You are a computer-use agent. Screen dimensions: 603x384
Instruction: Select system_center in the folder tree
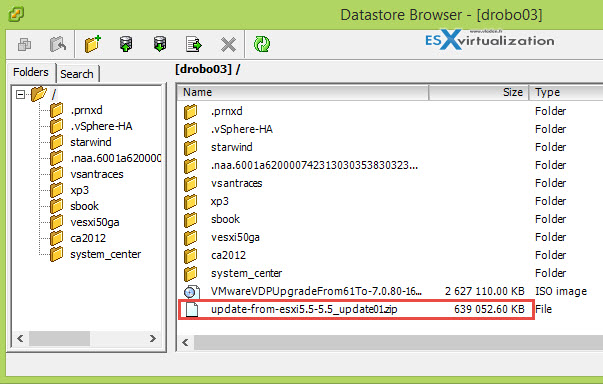coord(105,254)
